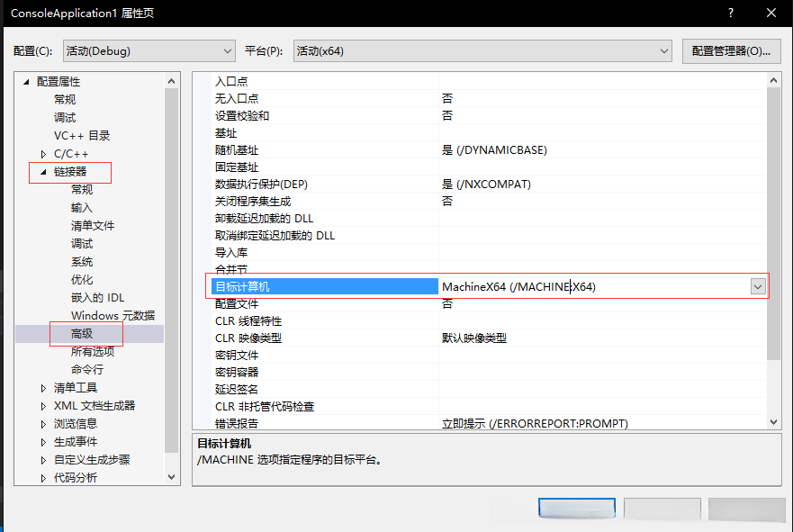
Task: Select the CLR 线程特性 property row
Action: (489, 321)
